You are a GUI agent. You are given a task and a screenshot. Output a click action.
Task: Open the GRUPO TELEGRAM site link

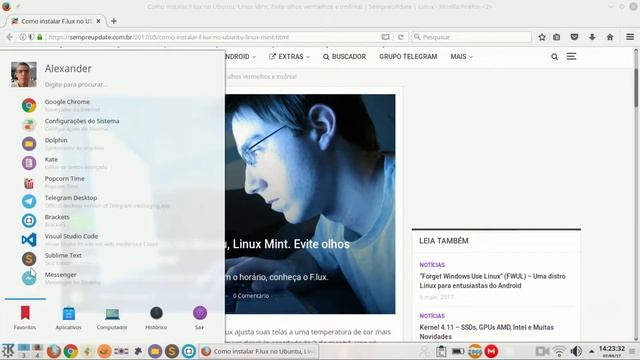[408, 57]
